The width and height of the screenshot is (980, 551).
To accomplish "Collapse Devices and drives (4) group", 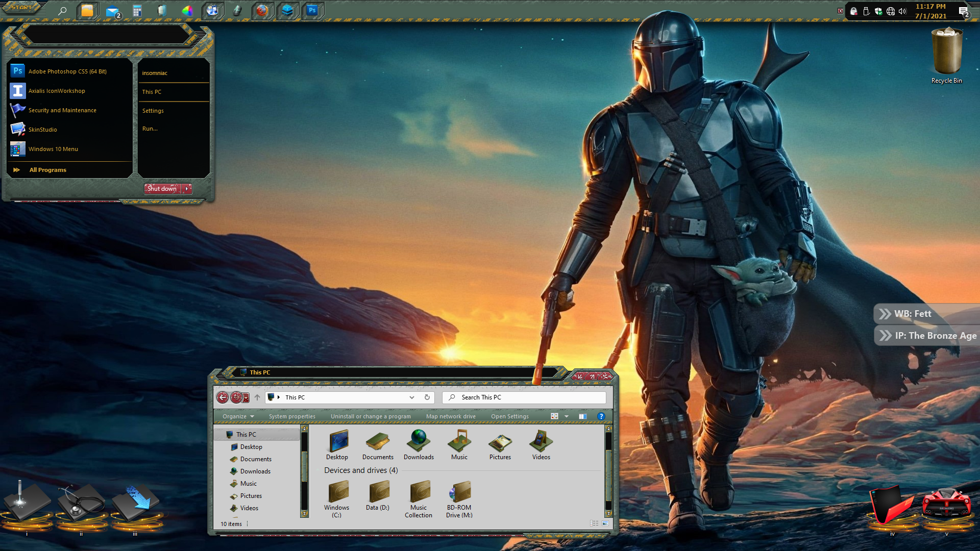I will click(360, 470).
